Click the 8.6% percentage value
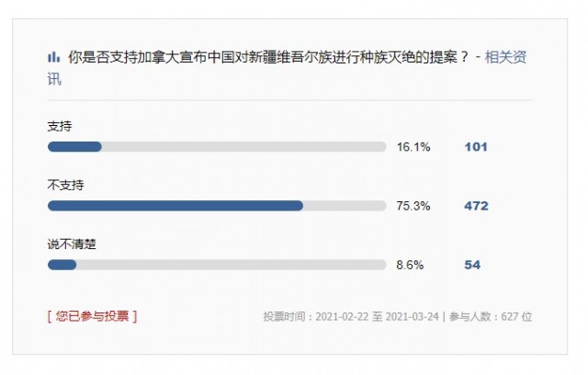 410,265
